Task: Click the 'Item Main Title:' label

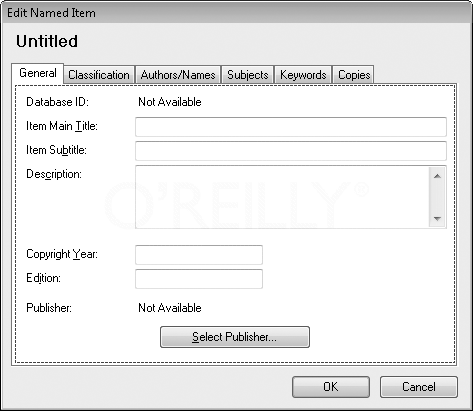Action: (x=62, y=126)
